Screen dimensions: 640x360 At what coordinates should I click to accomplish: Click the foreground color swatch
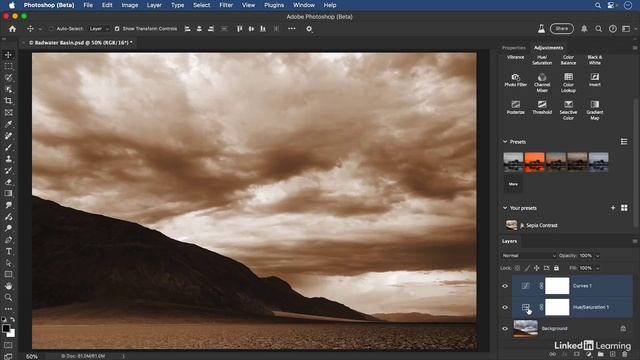(6, 328)
